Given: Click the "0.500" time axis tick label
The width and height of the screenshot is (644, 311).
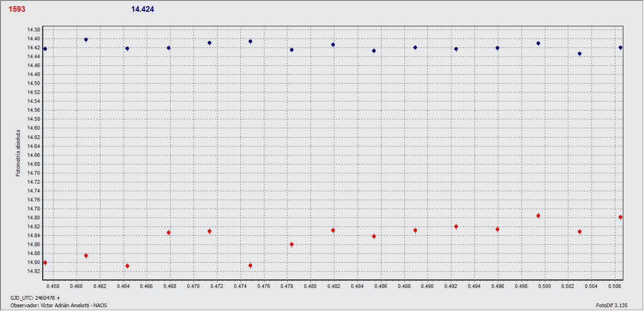Looking at the screenshot, I should pyautogui.click(x=544, y=286).
